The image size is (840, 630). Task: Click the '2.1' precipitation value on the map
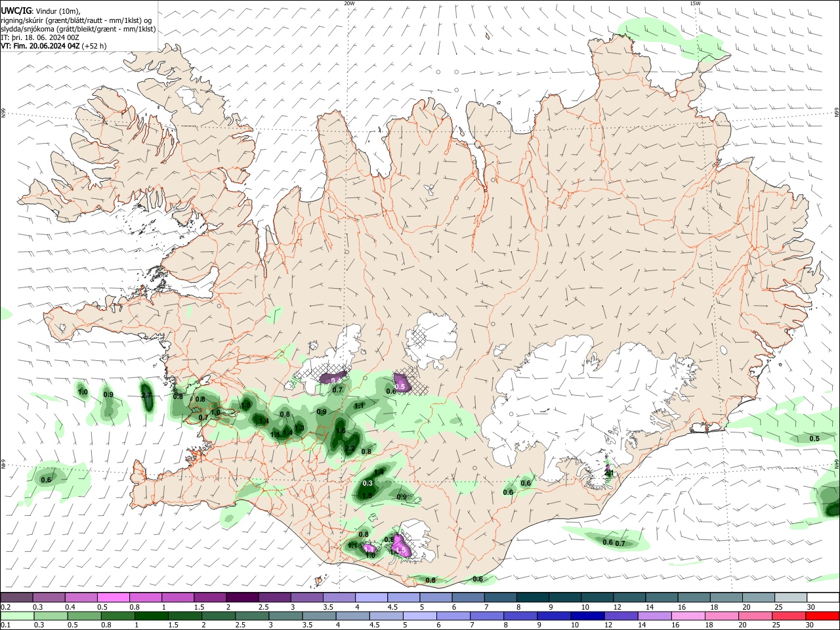point(609,472)
